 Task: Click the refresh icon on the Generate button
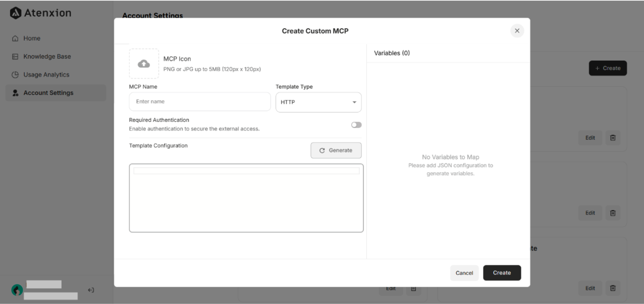coord(322,150)
